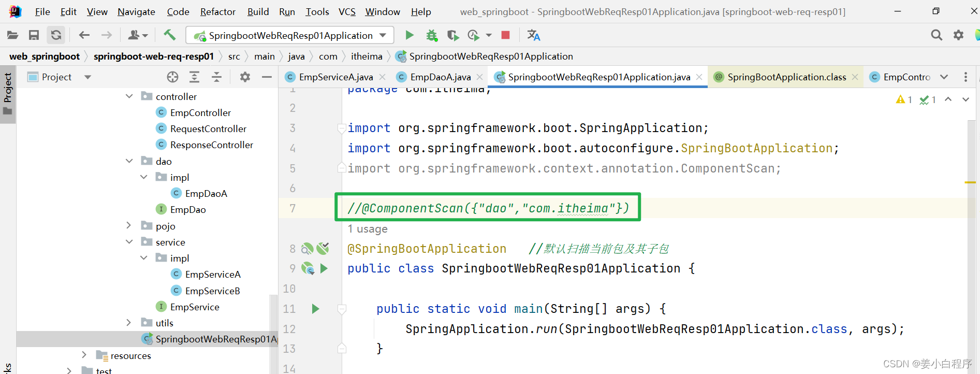This screenshot has width=980, height=374.
Task: Open the Navigate menu
Action: (x=136, y=11)
